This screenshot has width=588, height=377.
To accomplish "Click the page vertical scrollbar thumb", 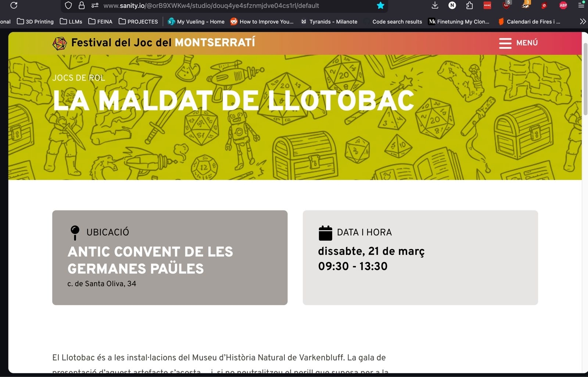I will click(x=585, y=79).
